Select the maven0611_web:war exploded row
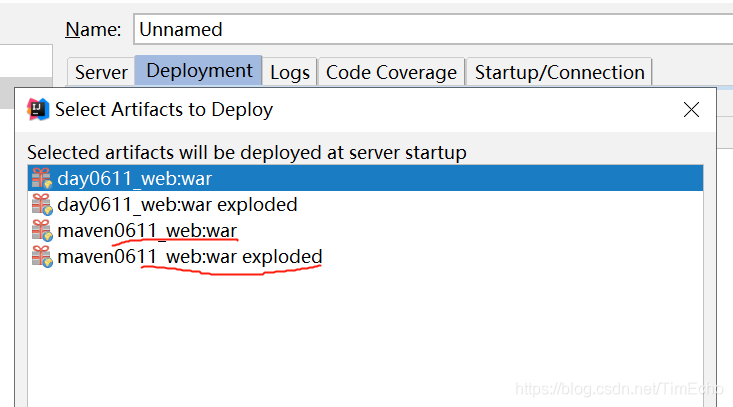Viewport: 733px width, 407px height. (x=365, y=257)
